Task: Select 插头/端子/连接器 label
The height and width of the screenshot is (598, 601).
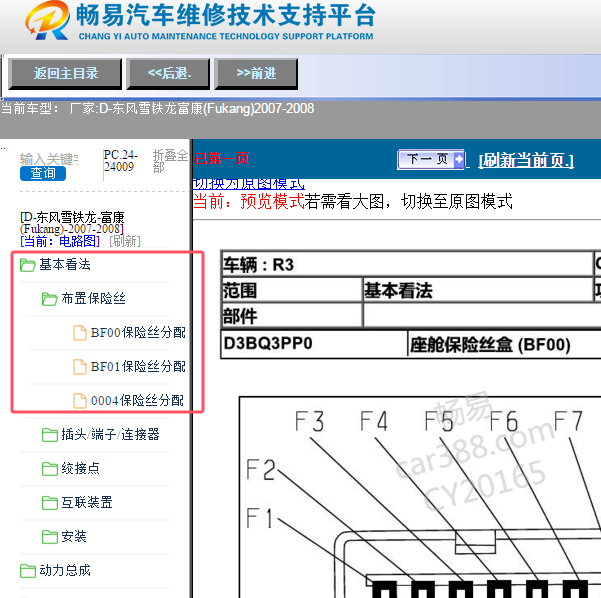Action: [110, 434]
